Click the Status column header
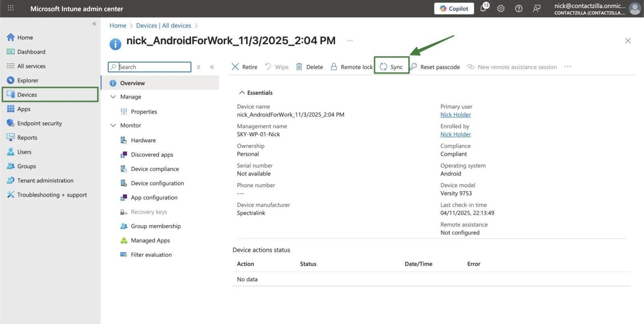644x324 pixels. click(x=308, y=264)
